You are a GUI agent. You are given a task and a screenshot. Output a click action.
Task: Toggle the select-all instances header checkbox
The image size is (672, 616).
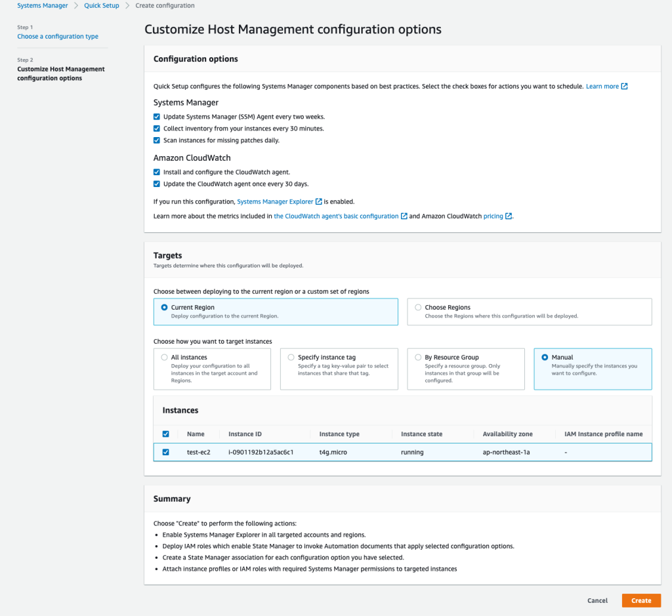(x=166, y=434)
